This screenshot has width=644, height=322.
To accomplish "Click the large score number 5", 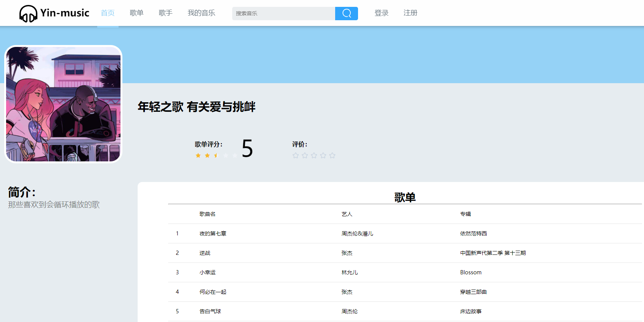I will pos(247,148).
